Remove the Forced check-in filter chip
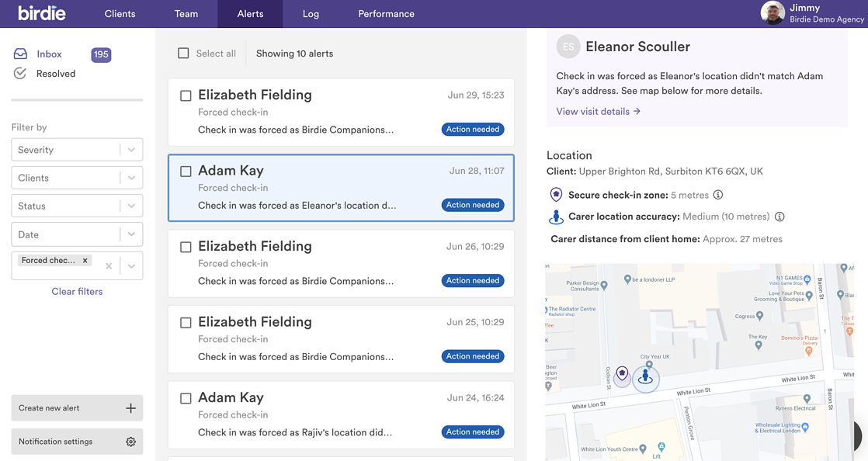The height and width of the screenshot is (461, 868). [85, 260]
